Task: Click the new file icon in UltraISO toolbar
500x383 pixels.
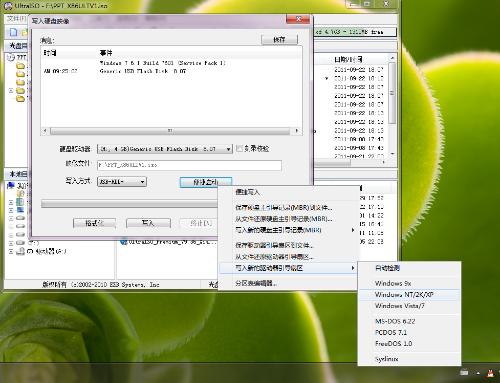Action: (x=14, y=32)
